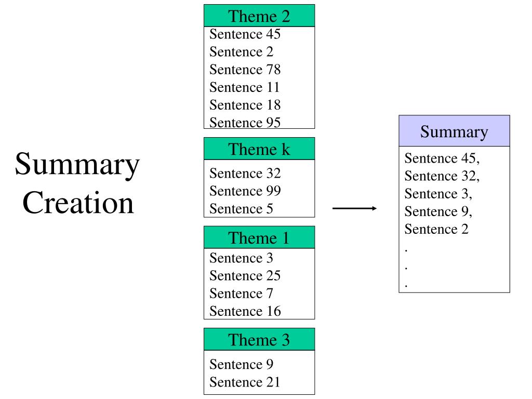This screenshot has width=532, height=399.
Task: Click the Theme 2 header box
Action: [x=259, y=16]
